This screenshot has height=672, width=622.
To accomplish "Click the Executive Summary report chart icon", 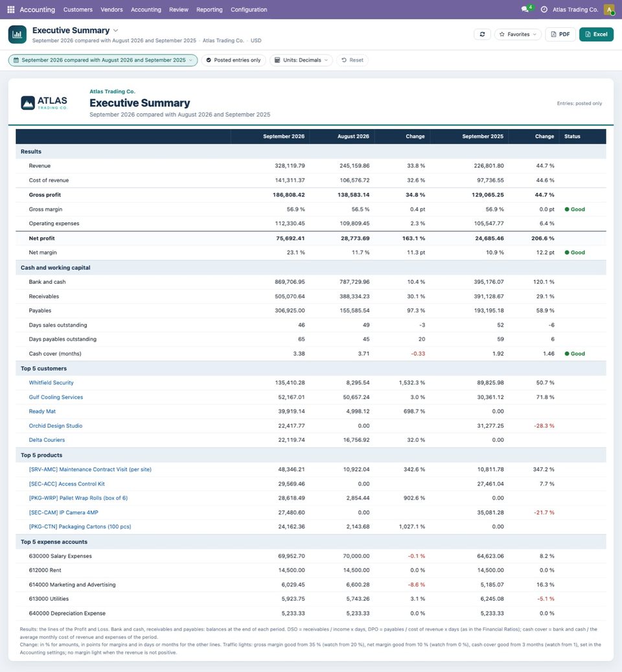I will click(x=17, y=34).
